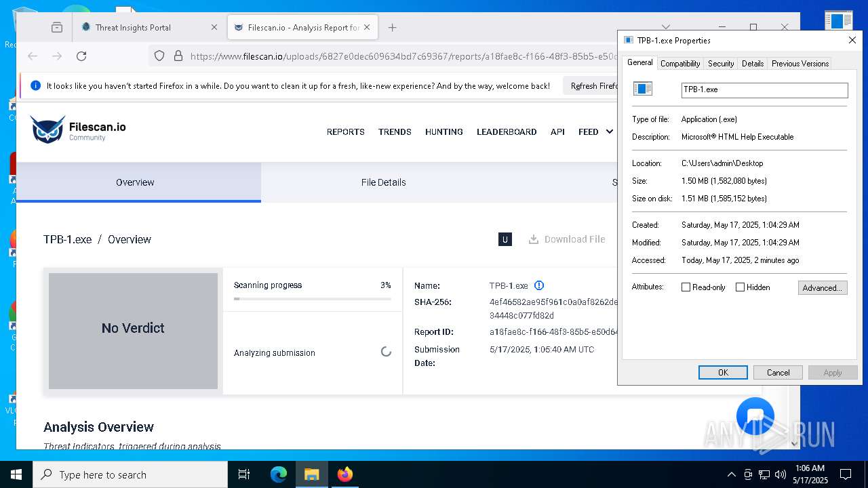The width and height of the screenshot is (868, 488).
Task: Launch Microsoft Edge from the taskbar
Action: tap(279, 474)
